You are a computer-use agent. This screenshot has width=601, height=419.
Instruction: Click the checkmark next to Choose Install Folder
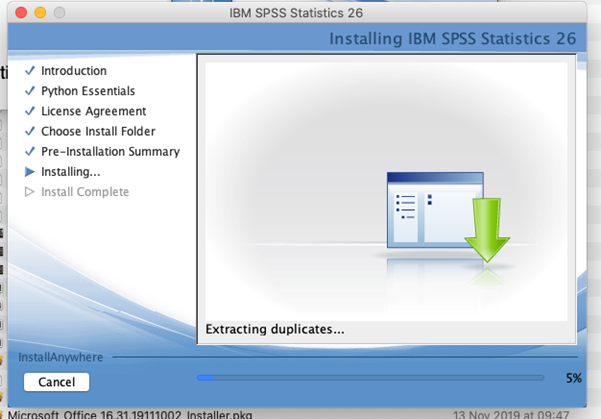coord(30,131)
